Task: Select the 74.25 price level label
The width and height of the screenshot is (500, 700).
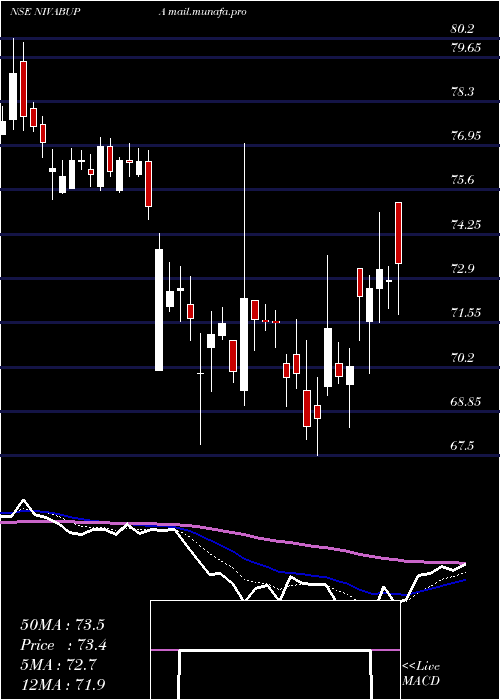Action: tap(466, 224)
